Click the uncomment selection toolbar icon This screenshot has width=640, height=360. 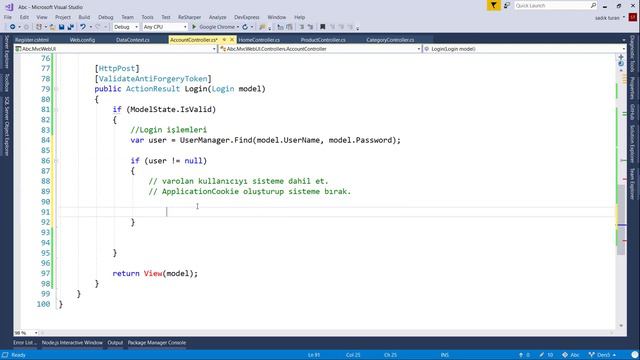pos(310,27)
